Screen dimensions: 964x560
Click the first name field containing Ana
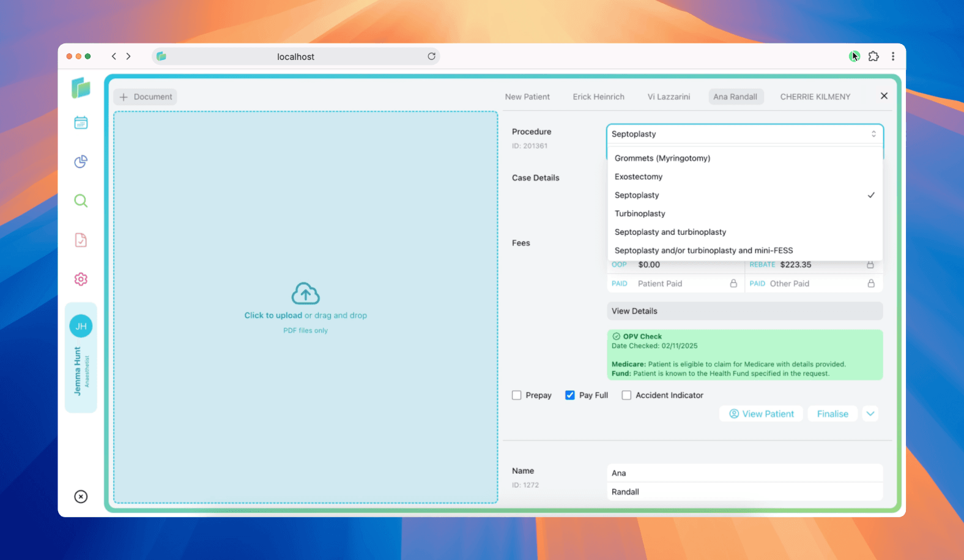pyautogui.click(x=744, y=473)
